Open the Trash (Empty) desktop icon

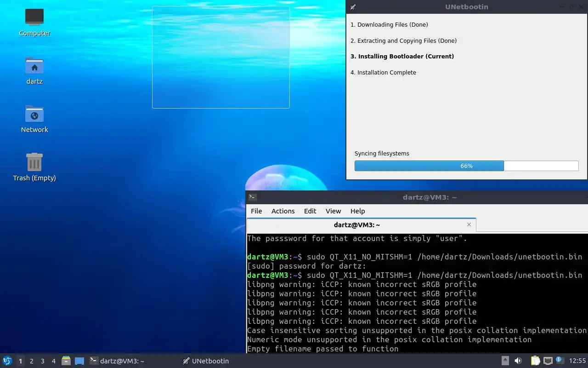click(x=34, y=167)
